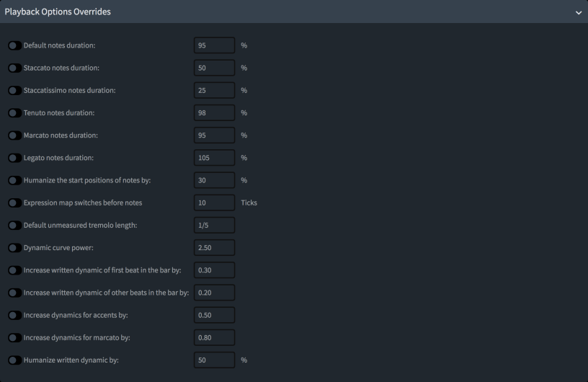588x382 pixels.
Task: Toggle Staccato notes duration override
Action: pyautogui.click(x=14, y=68)
